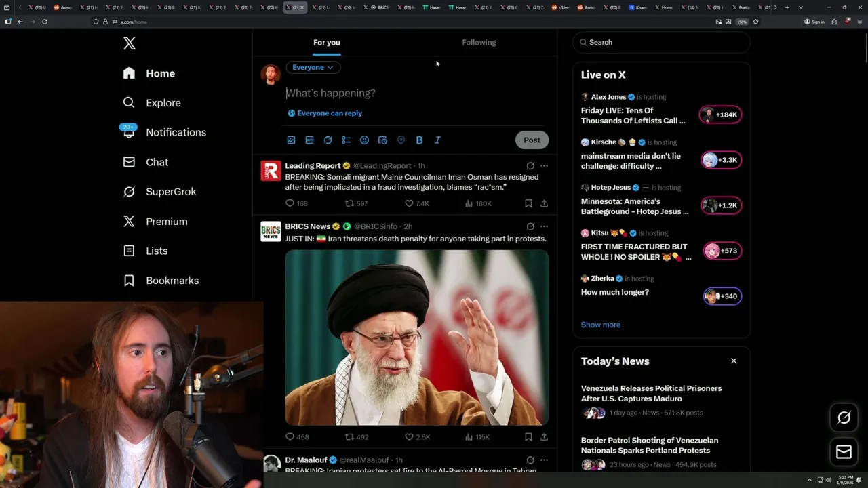Viewport: 868px width, 488px height.
Task: Open browser Sign in button
Action: [x=814, y=22]
